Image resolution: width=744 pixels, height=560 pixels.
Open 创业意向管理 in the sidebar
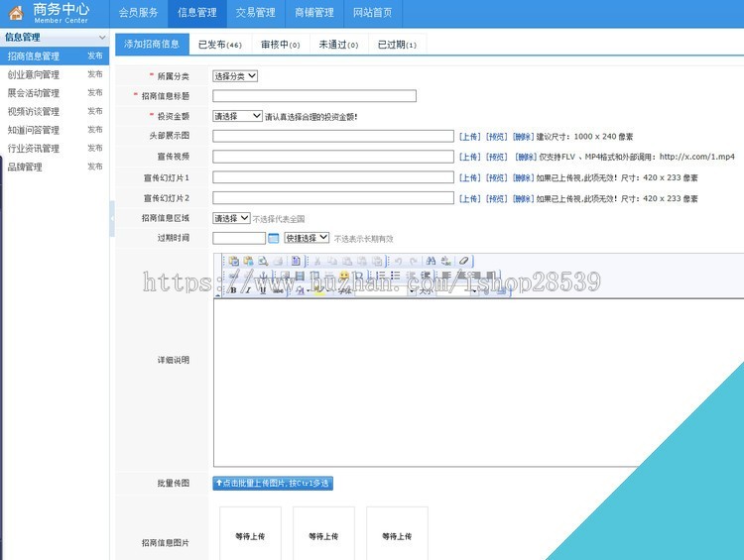33,74
